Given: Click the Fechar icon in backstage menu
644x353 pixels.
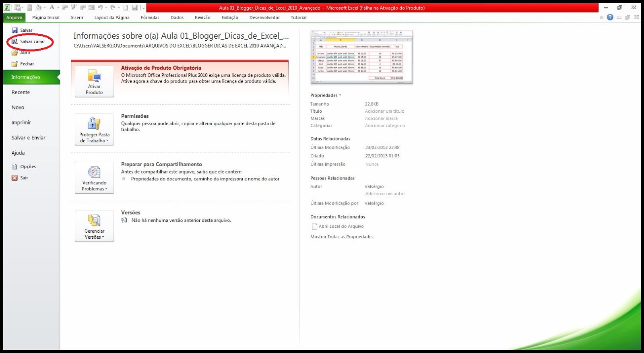Looking at the screenshot, I should click(x=14, y=64).
